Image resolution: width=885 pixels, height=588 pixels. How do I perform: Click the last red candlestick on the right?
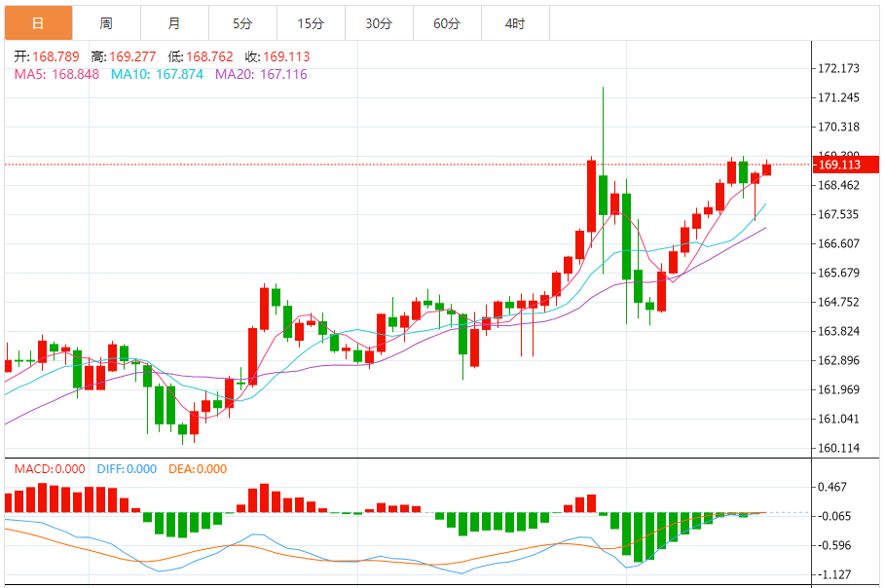tap(766, 169)
